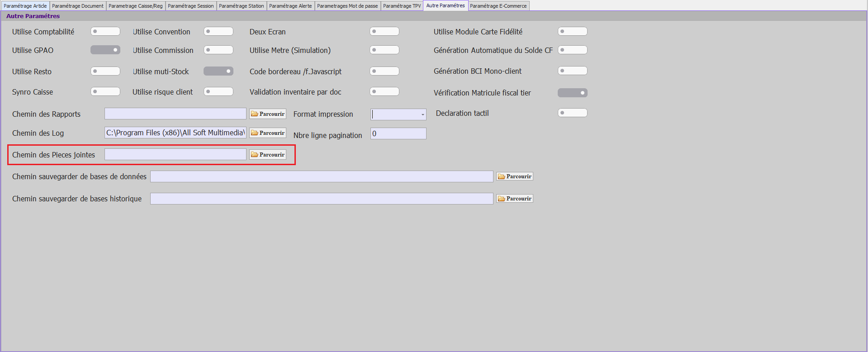The width and height of the screenshot is (868, 352).
Task: Open the Paramétrage Alerte tab
Action: [x=290, y=6]
